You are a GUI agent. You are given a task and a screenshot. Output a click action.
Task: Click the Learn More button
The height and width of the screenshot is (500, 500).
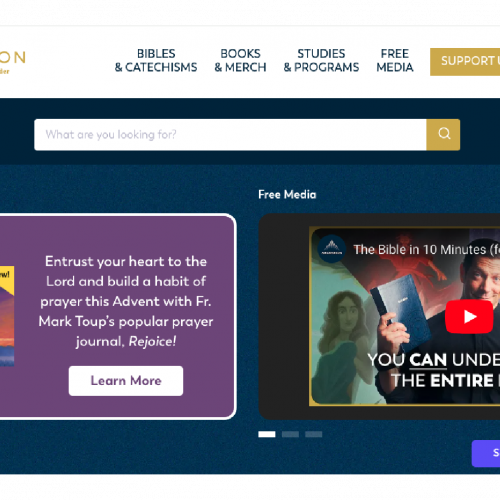click(126, 381)
